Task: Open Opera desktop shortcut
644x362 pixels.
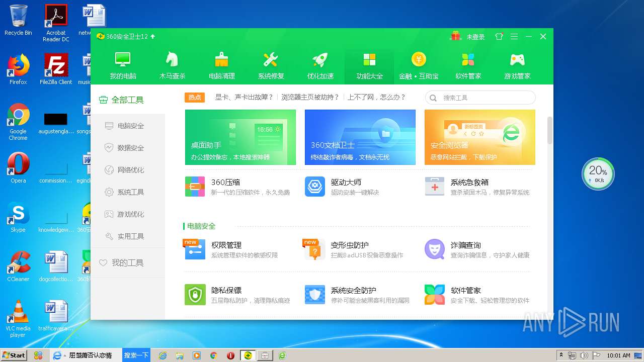Action: [18, 168]
